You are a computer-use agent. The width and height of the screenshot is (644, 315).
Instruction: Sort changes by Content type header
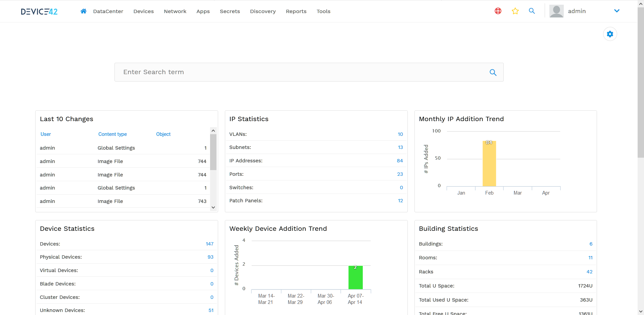(x=112, y=134)
